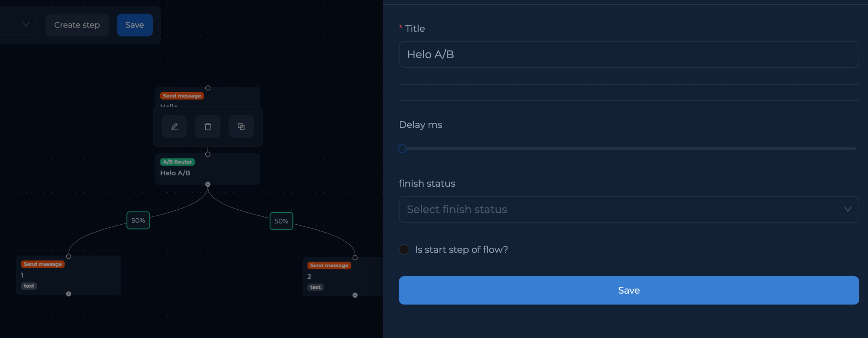
Task: Click the Delay ms slider handle
Action: [402, 149]
